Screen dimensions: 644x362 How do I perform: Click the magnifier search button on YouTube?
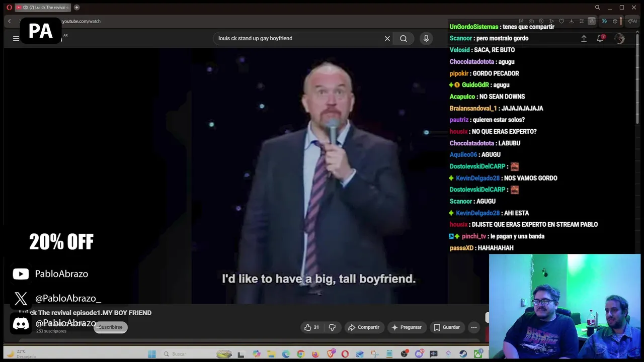(x=404, y=38)
